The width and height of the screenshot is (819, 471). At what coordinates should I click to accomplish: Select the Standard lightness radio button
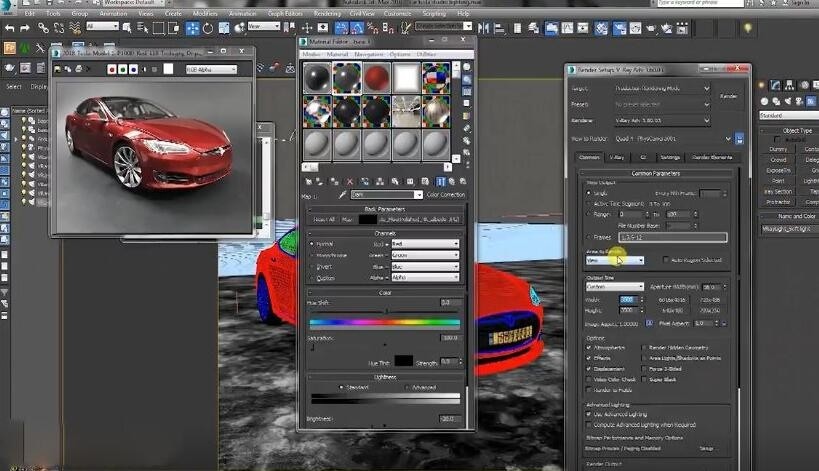tap(341, 387)
